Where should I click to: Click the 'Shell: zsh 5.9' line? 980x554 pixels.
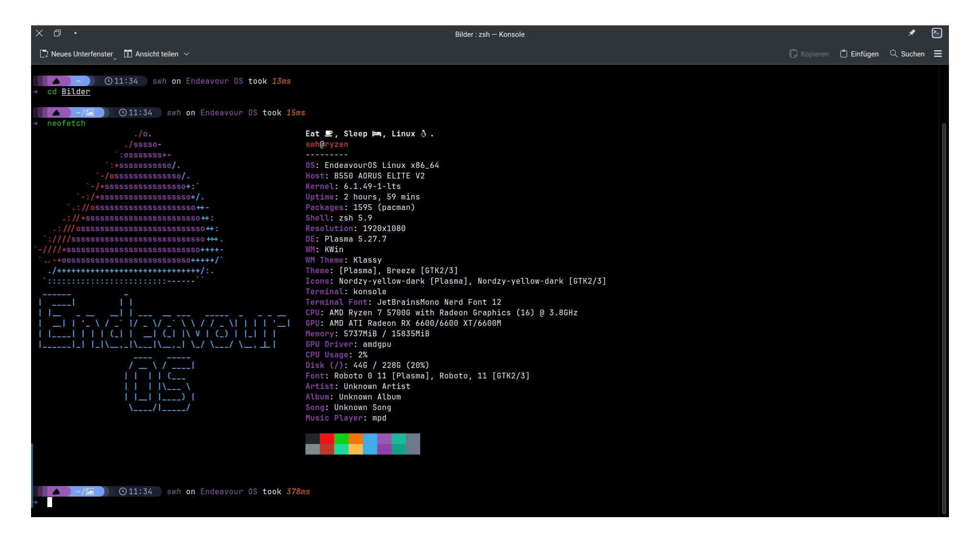339,218
